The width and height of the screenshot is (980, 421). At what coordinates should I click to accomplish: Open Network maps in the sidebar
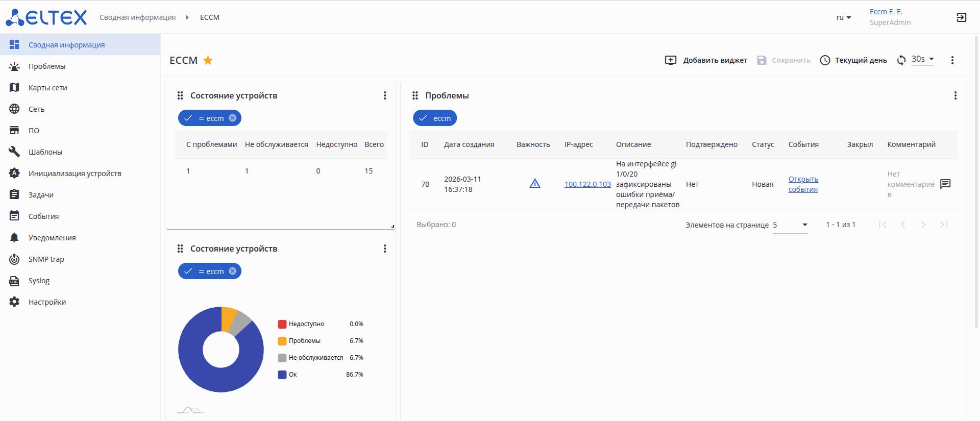(48, 88)
